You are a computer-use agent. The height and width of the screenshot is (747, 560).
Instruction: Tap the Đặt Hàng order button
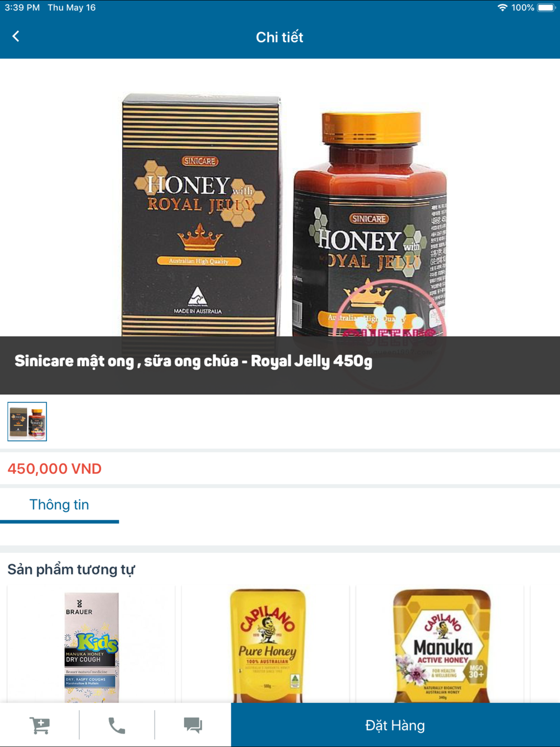[395, 725]
